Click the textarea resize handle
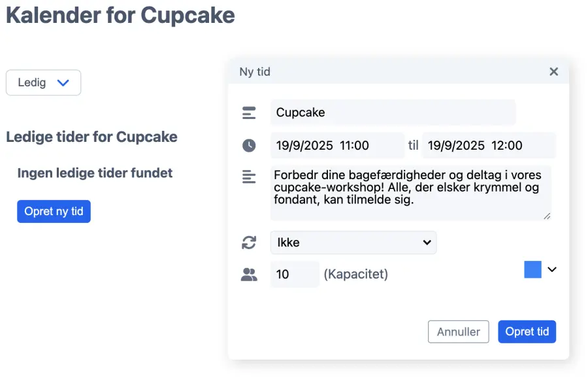The width and height of the screenshot is (588, 391). click(x=547, y=216)
